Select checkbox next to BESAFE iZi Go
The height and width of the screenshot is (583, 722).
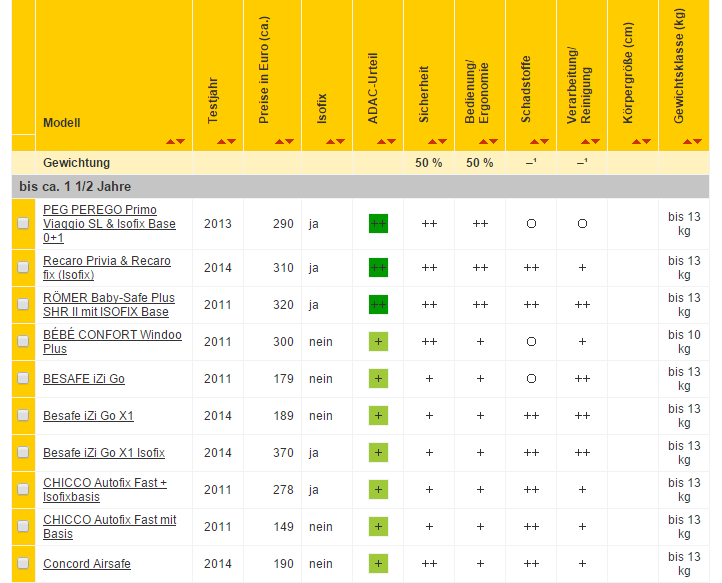[23, 379]
